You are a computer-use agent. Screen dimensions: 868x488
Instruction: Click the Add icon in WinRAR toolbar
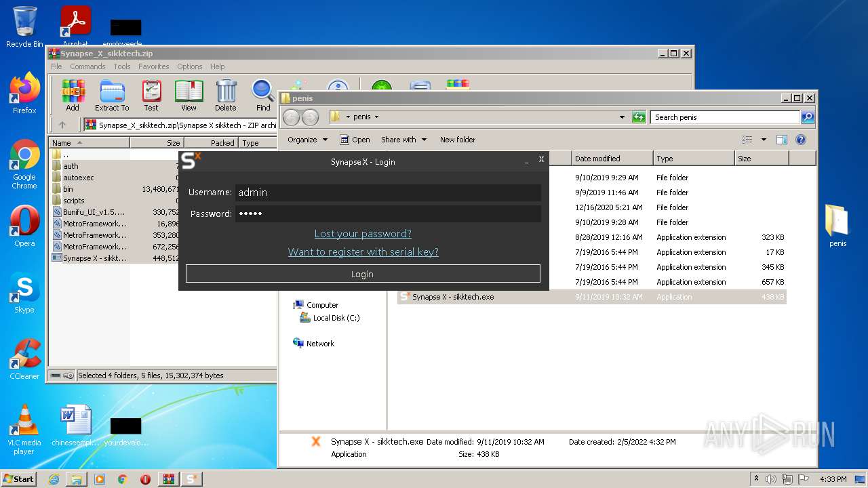[x=73, y=95]
